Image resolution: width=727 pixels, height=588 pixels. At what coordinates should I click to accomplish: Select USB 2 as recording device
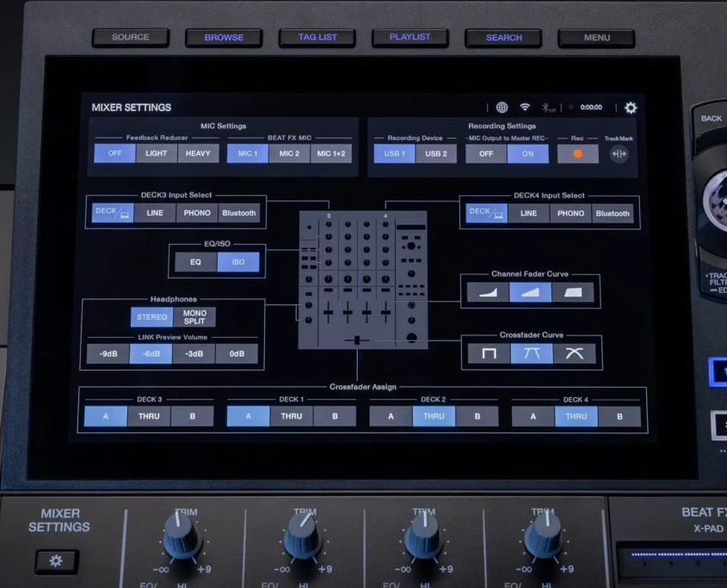coord(436,154)
